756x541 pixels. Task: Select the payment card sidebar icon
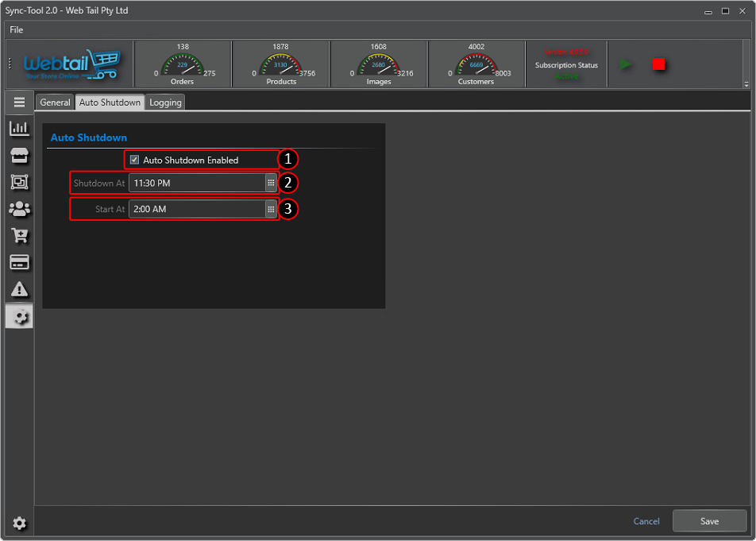19,262
